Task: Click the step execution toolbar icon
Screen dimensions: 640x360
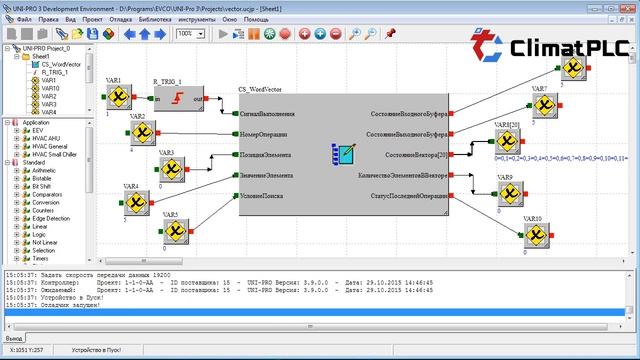Action: [x=238, y=34]
